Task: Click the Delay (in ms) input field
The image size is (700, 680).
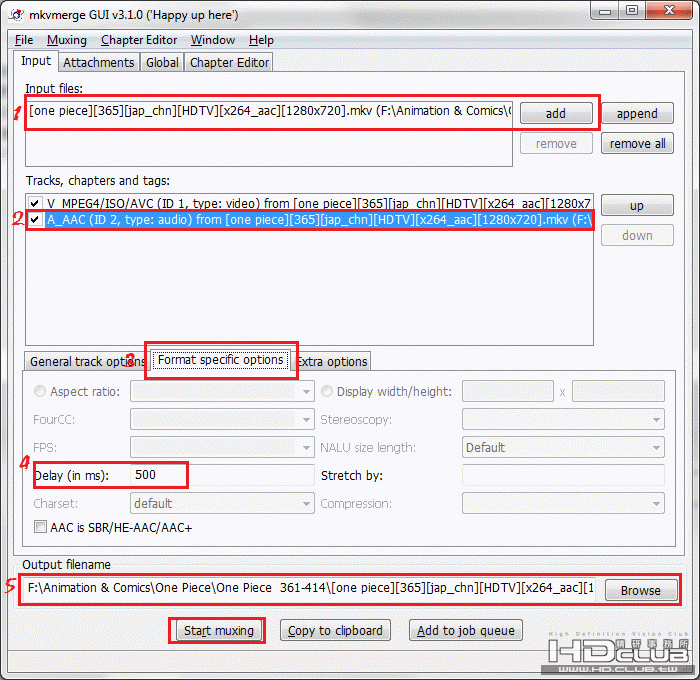Action: 222,475
